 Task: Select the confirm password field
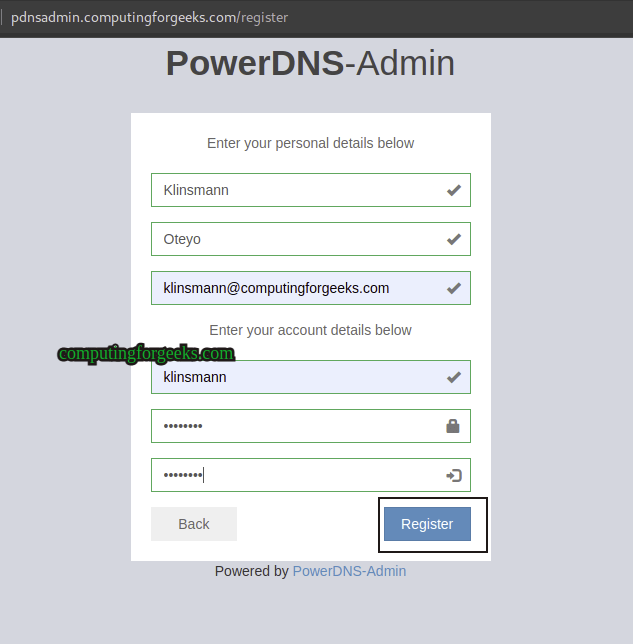[311, 475]
